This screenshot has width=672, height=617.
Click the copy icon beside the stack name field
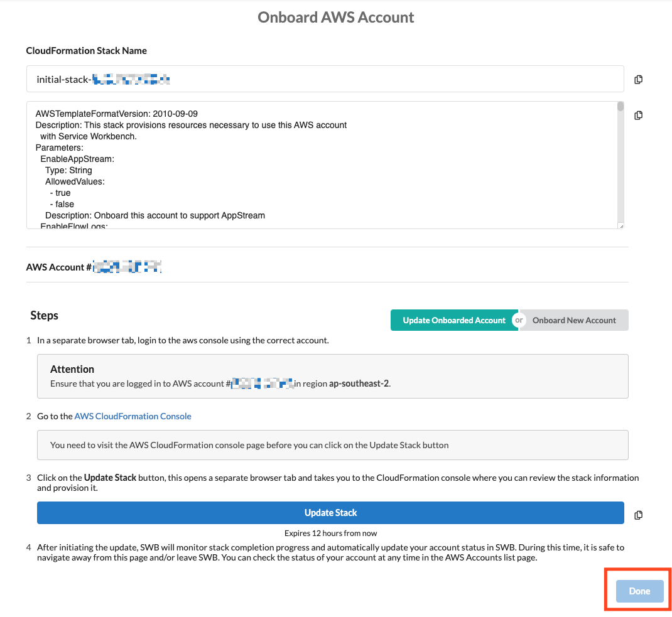click(x=638, y=79)
